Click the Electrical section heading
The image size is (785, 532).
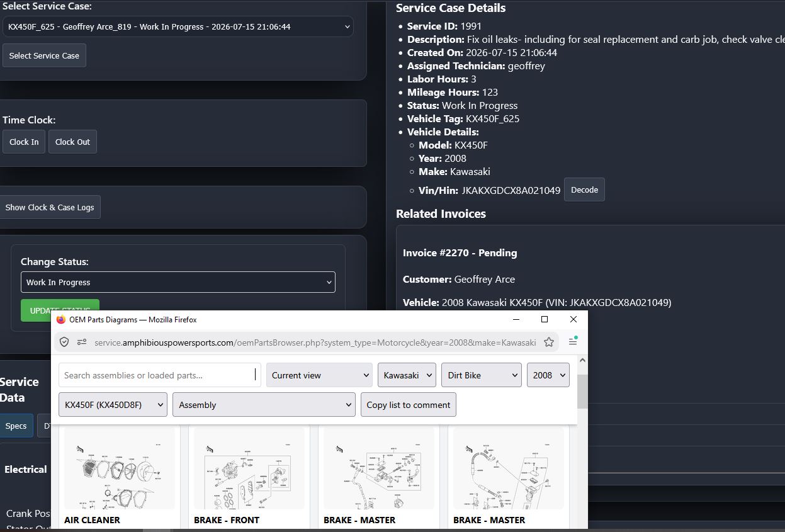pos(26,469)
